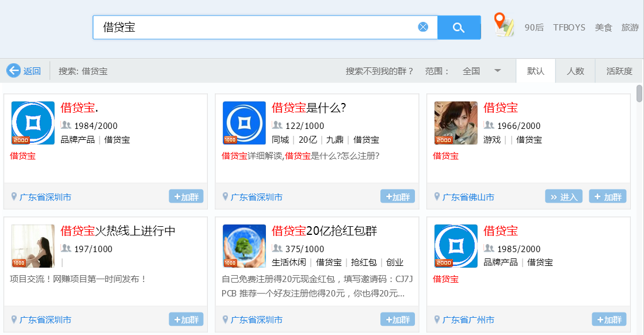Click the back arrow icon
The image size is (644, 335).
[x=13, y=71]
